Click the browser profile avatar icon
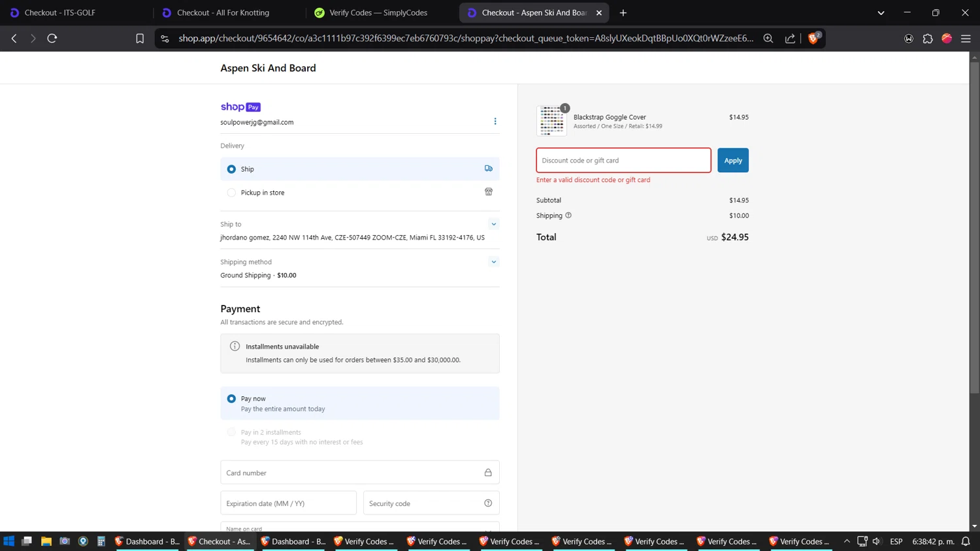Screen dimensions: 980x551 947,39
